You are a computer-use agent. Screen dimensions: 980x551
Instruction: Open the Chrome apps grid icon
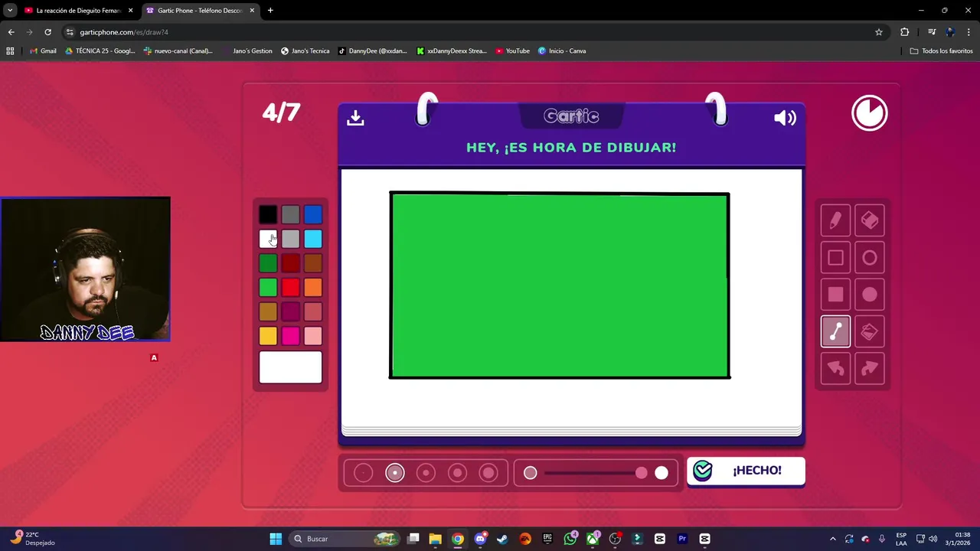10,51
